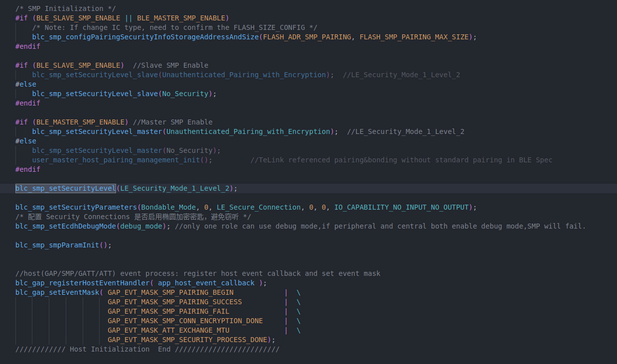The height and width of the screenshot is (364, 617).
Task: Click blc_gap_registerHostEventHandler function name
Action: pos(82,283)
